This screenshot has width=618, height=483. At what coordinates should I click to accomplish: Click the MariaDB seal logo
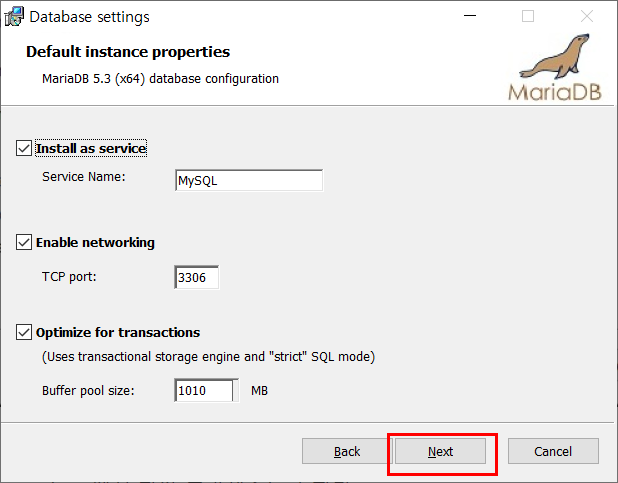point(555,67)
